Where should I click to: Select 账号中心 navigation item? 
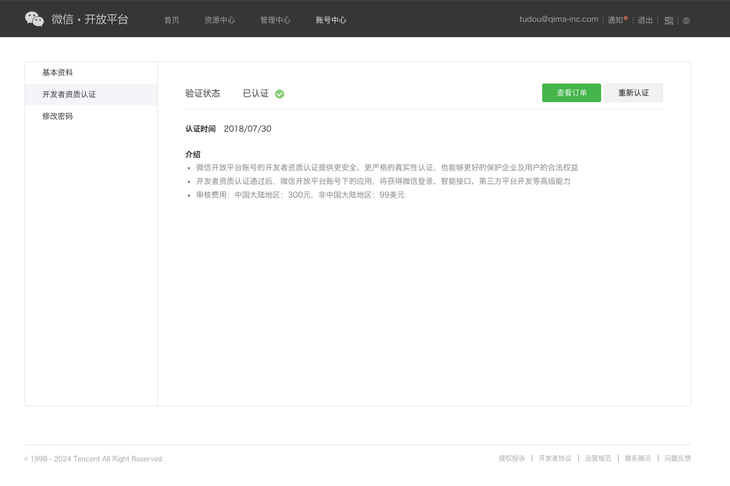pos(331,20)
